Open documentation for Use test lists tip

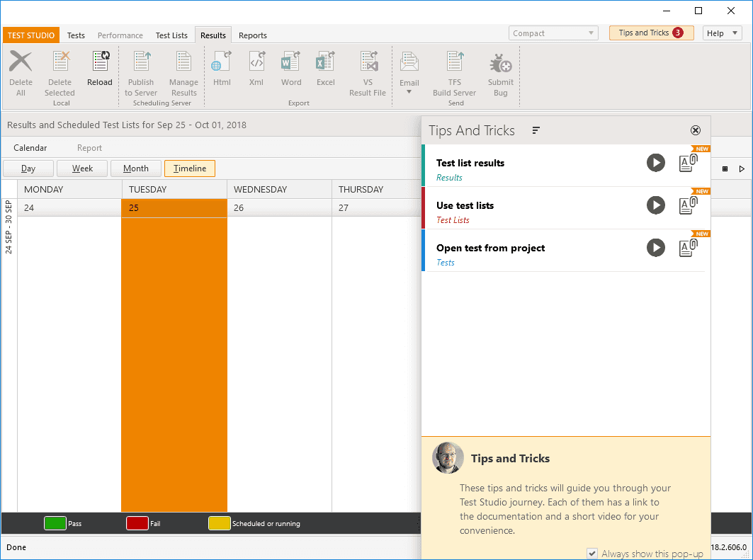[x=688, y=205]
